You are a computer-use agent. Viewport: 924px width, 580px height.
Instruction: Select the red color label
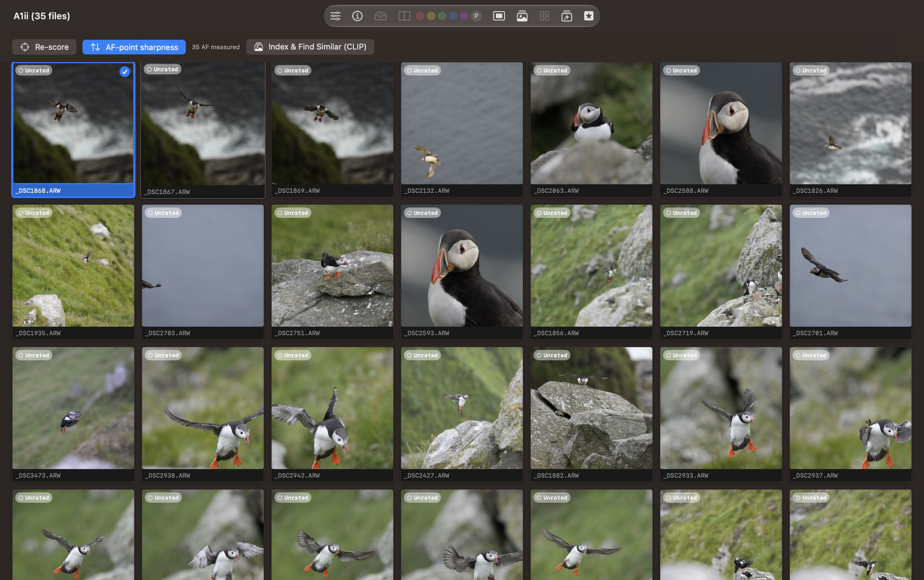coord(420,16)
